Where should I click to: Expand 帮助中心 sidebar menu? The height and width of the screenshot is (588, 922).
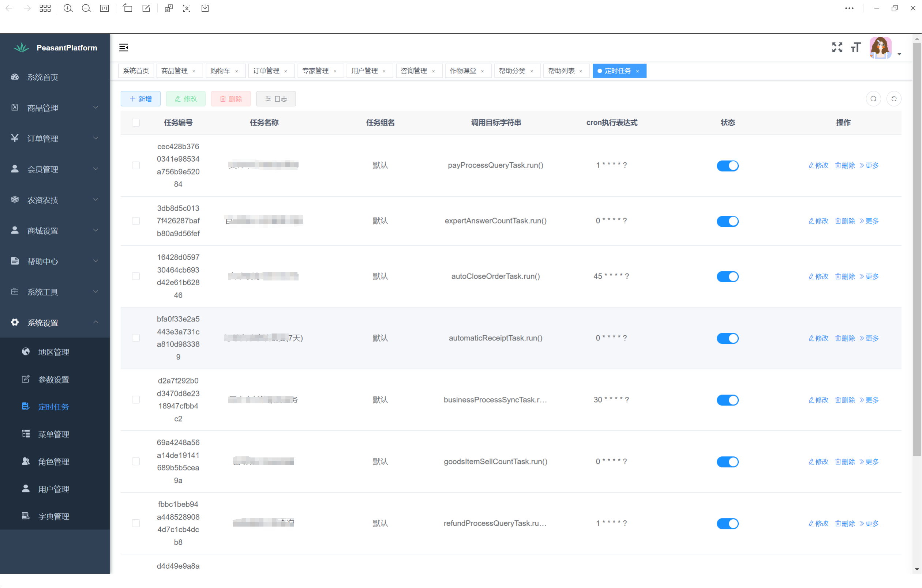tap(55, 261)
